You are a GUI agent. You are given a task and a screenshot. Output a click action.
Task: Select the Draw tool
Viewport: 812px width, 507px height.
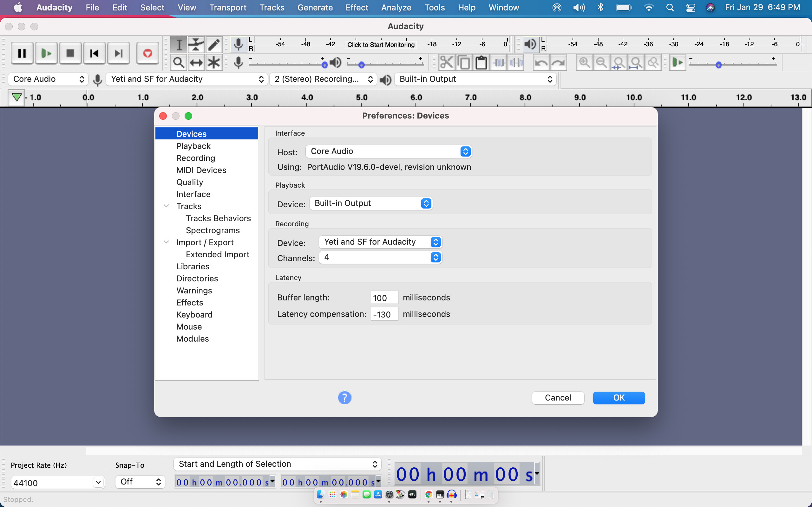214,44
